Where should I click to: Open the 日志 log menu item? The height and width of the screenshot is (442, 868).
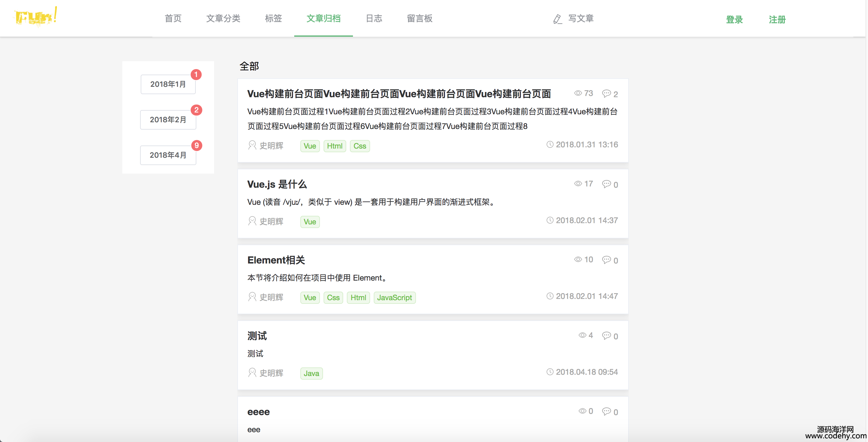tap(374, 19)
